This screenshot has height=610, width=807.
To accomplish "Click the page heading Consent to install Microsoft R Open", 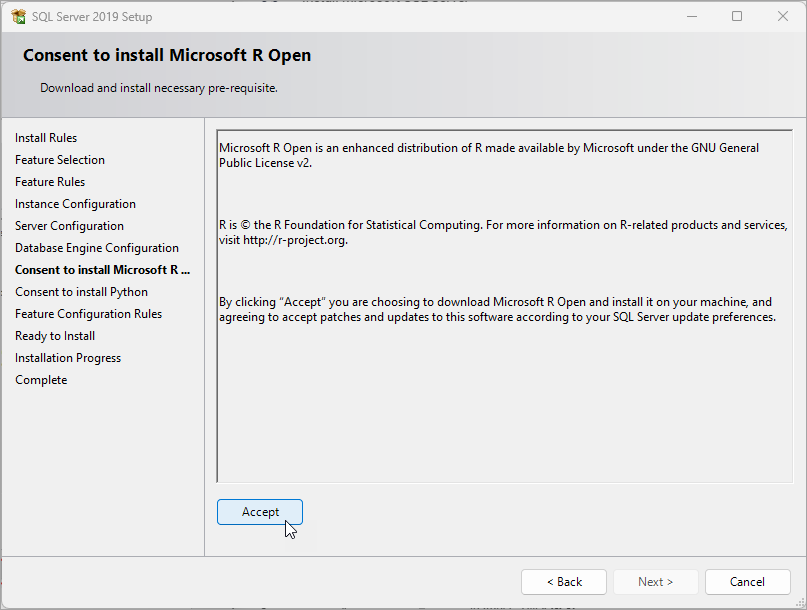I will click(167, 55).
